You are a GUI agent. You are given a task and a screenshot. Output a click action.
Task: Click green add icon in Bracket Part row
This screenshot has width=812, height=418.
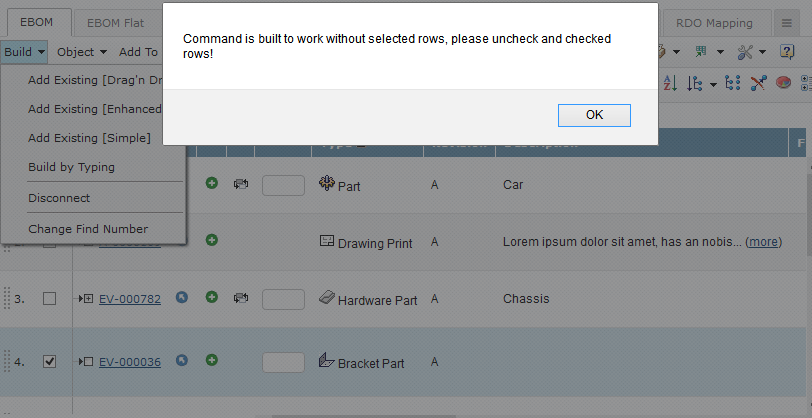point(212,360)
